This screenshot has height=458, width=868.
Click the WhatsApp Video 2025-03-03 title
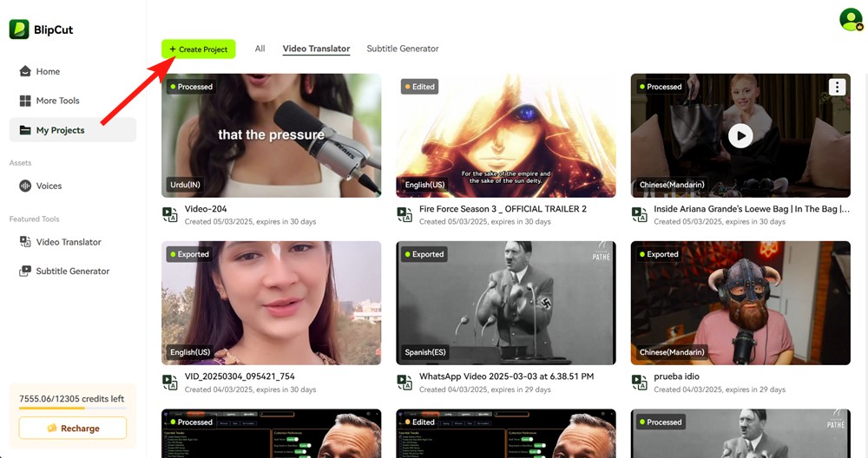click(x=507, y=376)
